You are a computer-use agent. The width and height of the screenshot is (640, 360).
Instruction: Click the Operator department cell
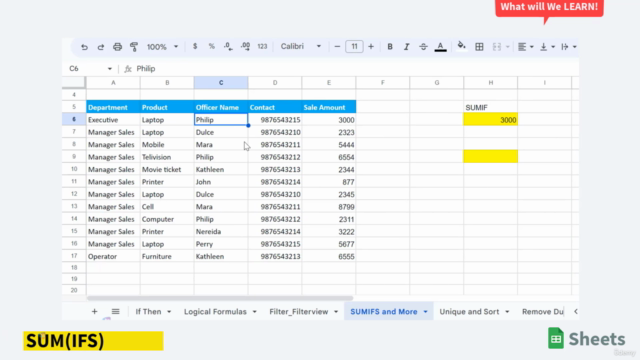tap(113, 256)
